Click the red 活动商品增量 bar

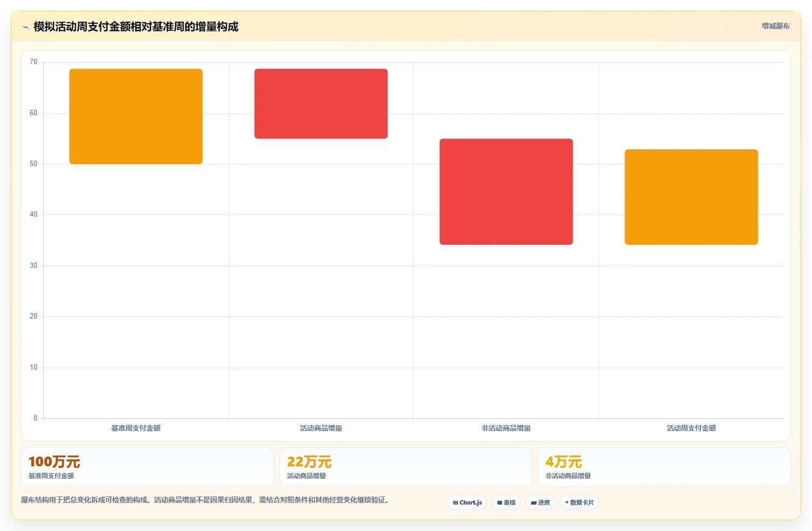point(321,104)
